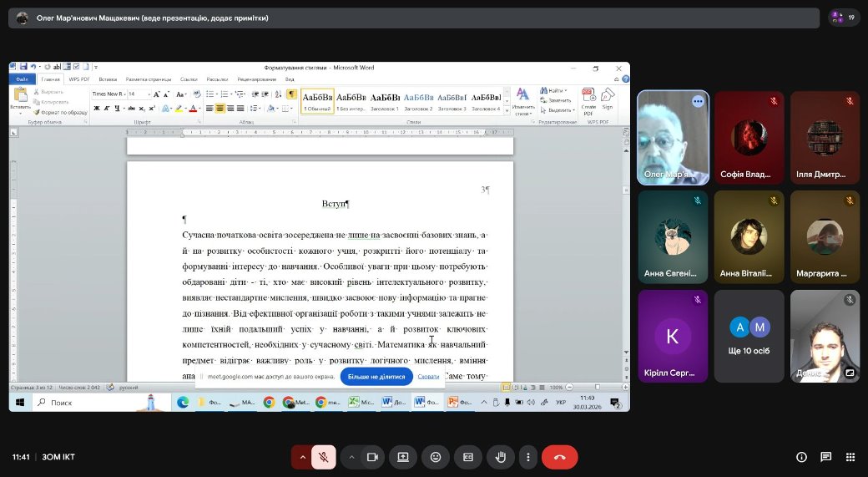Raise your hand in the meeting
The image size is (868, 477).
tap(500, 457)
